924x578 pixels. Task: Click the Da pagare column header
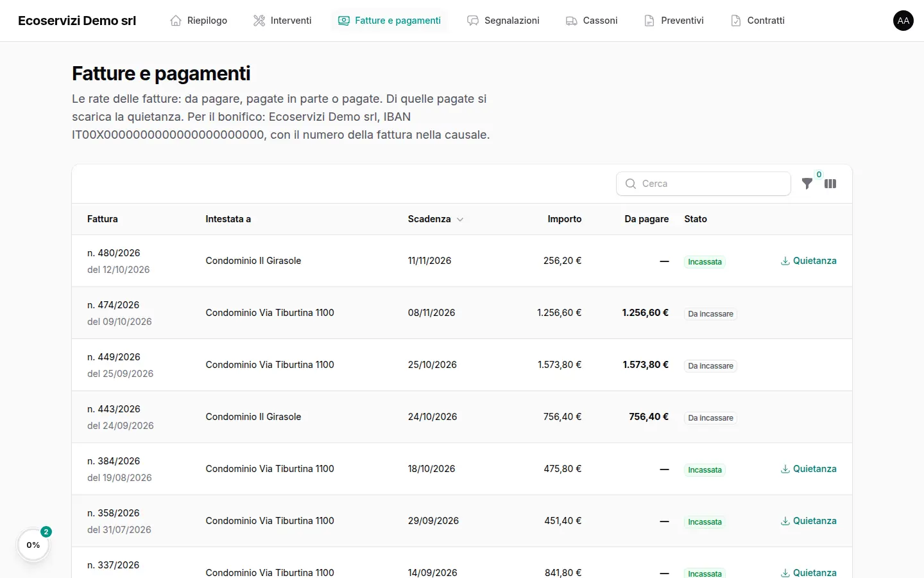tap(647, 219)
